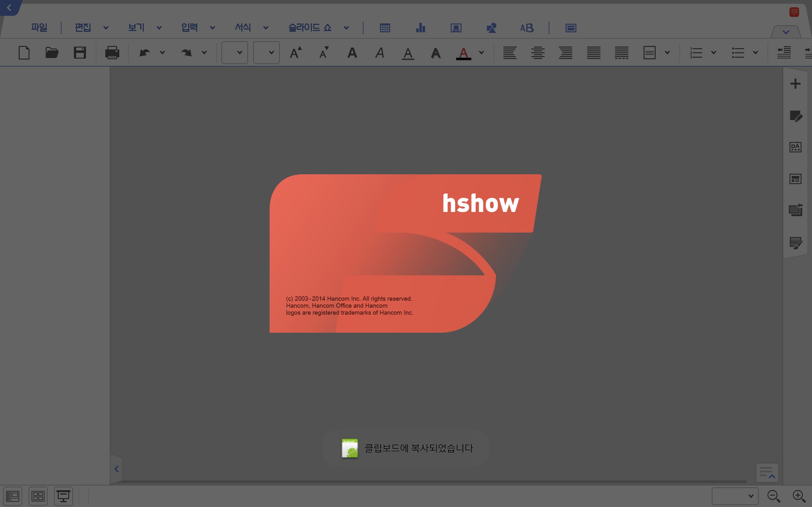Open the slide layout panel icon

click(795, 179)
